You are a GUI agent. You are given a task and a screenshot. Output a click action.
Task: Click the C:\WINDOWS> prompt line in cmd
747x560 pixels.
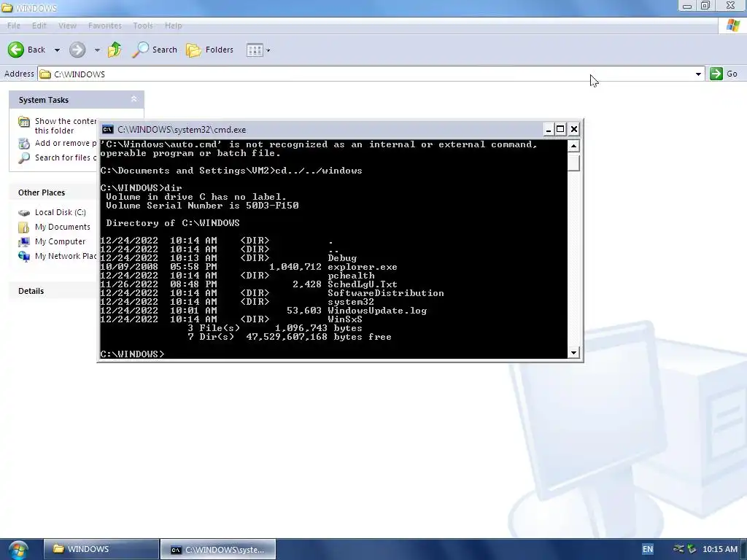[x=133, y=354]
